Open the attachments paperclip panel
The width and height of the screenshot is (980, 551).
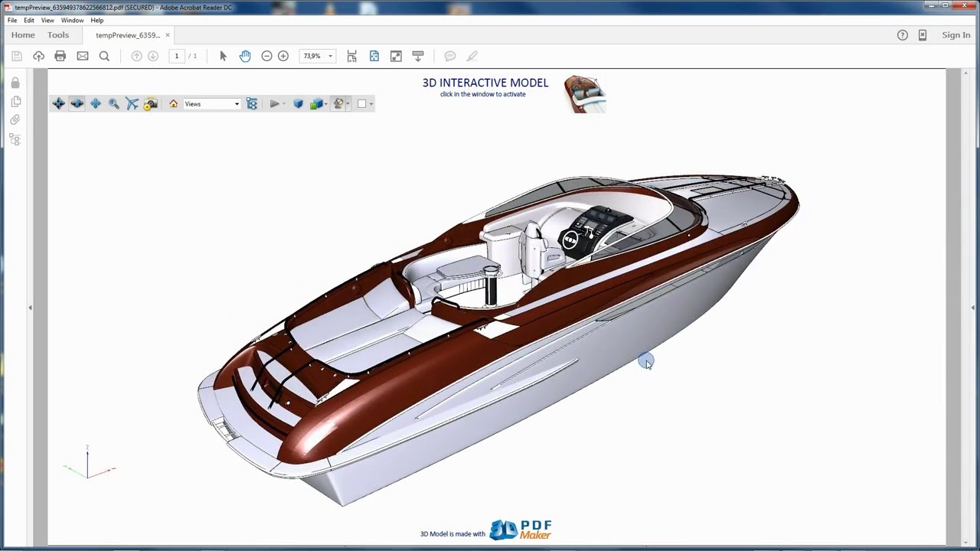(15, 120)
